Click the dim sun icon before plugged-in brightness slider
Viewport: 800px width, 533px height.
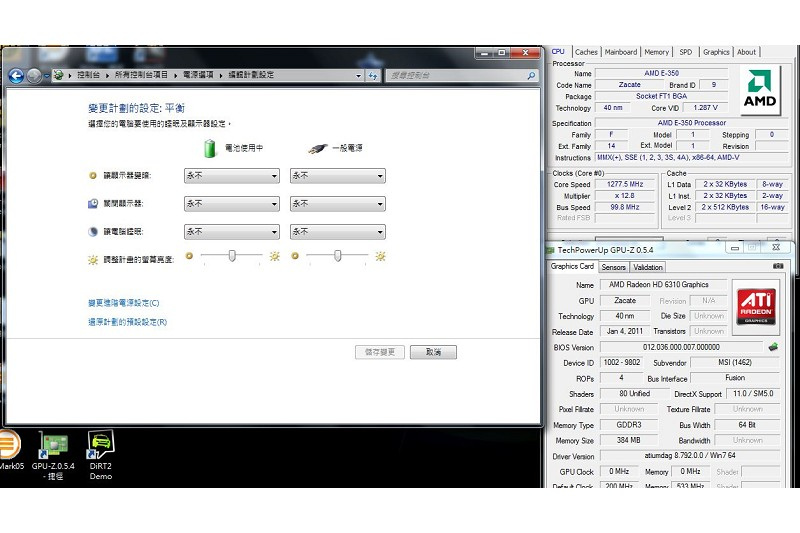pos(295,256)
